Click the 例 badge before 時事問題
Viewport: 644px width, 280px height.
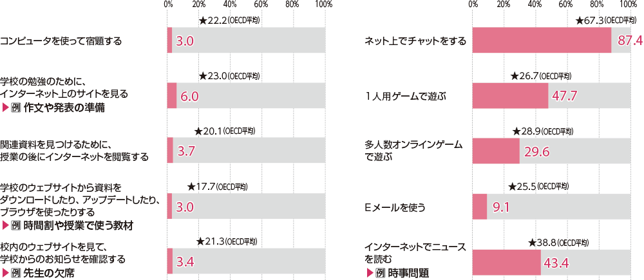381,273
